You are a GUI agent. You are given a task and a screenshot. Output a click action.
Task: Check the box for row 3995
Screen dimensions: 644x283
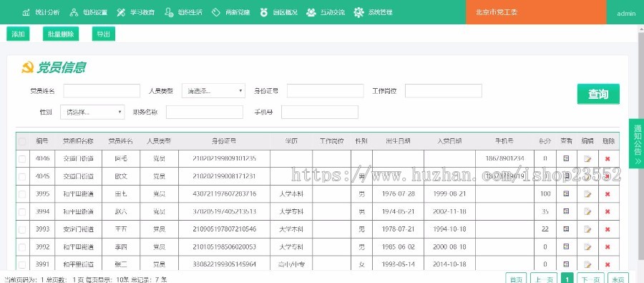pos(22,194)
